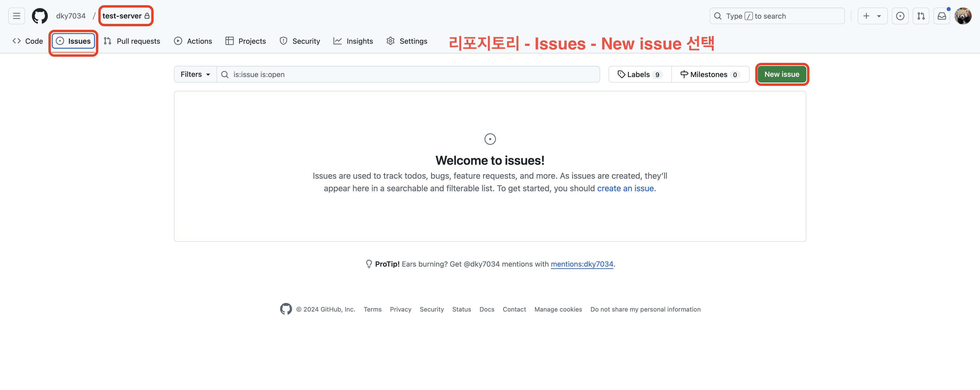This screenshot has height=390, width=980.
Task: Open the hamburger navigation menu
Action: (16, 16)
